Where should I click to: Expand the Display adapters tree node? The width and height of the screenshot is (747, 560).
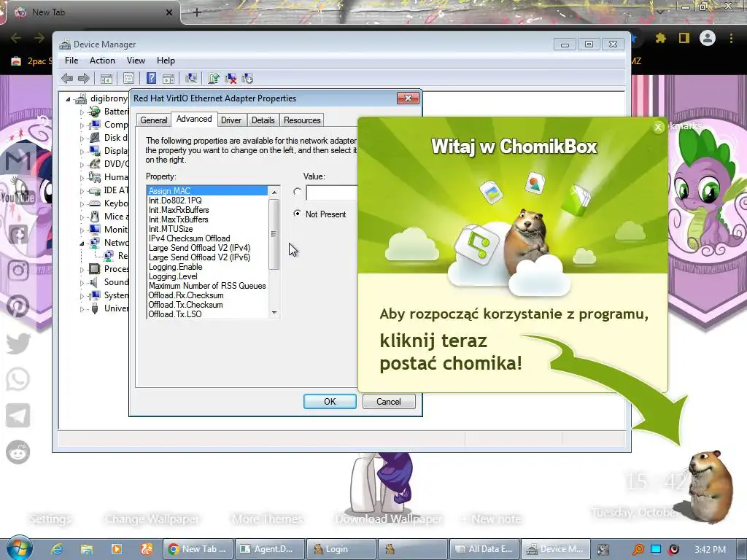tap(82, 152)
